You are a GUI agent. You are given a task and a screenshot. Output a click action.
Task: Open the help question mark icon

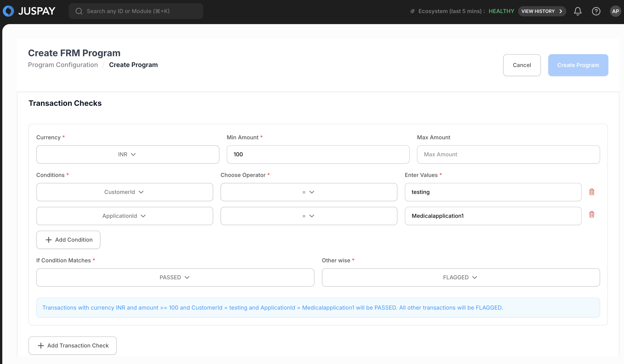pos(596,11)
